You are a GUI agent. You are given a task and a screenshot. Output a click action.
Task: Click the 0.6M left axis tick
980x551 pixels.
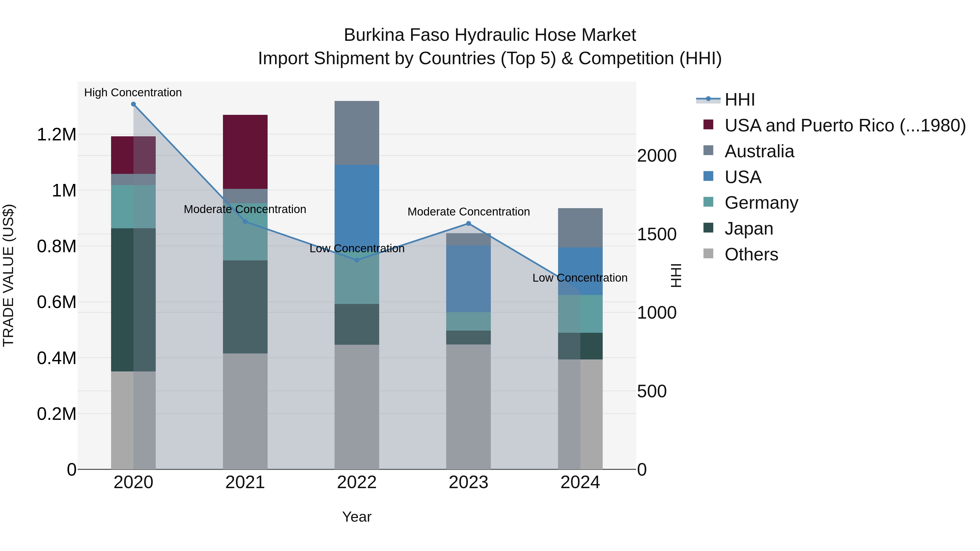coord(56,303)
